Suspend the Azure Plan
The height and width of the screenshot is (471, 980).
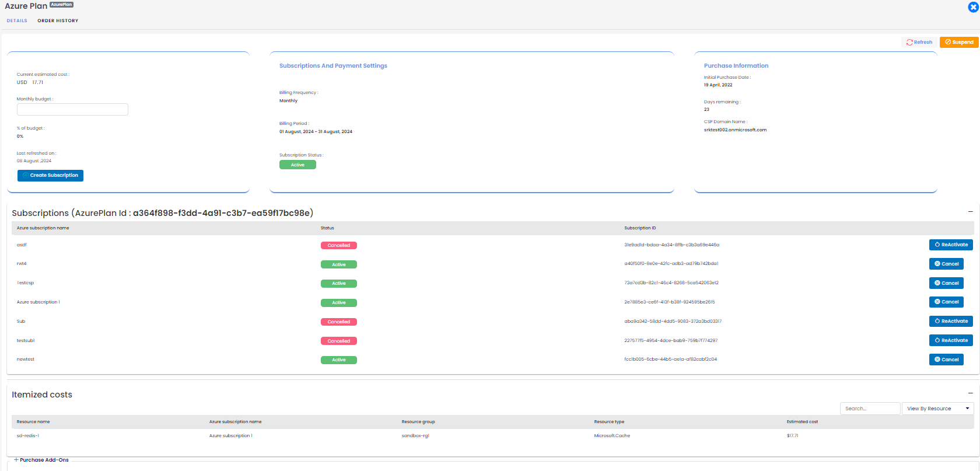959,42
